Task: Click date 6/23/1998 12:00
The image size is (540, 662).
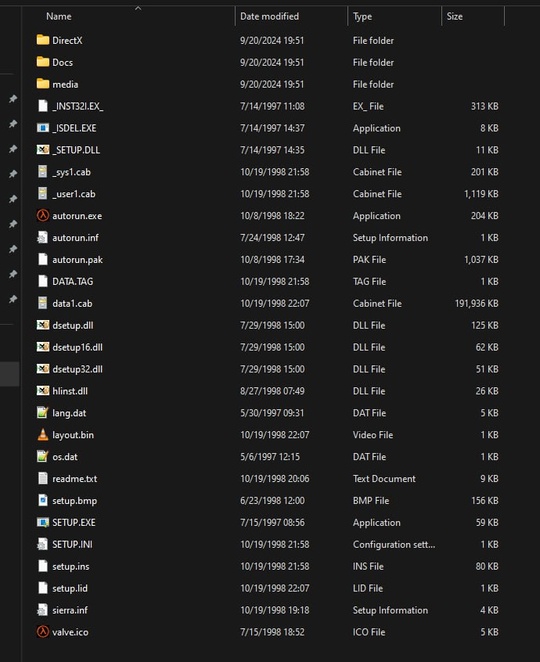Action: [x=272, y=501]
